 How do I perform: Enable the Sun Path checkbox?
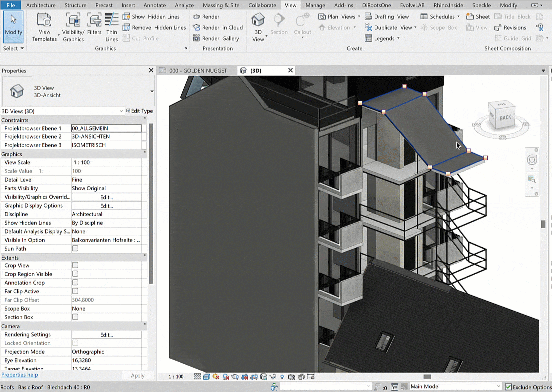[75, 248]
